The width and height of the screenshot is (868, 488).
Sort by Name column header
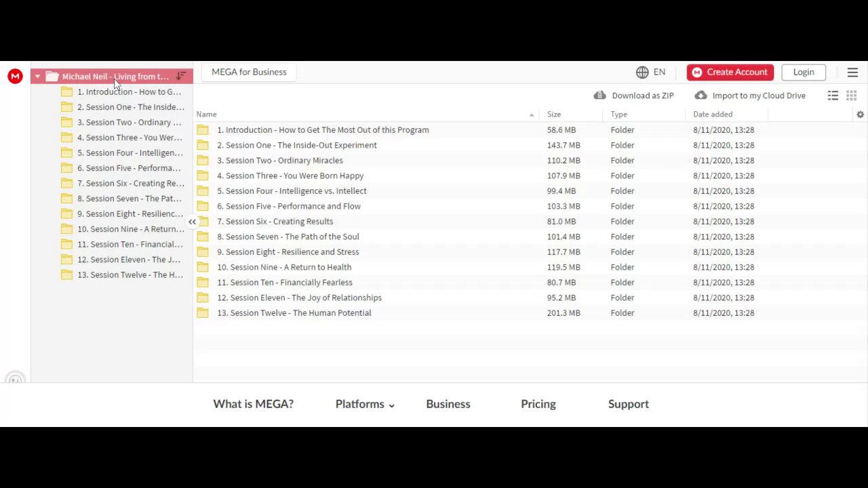pyautogui.click(x=206, y=115)
